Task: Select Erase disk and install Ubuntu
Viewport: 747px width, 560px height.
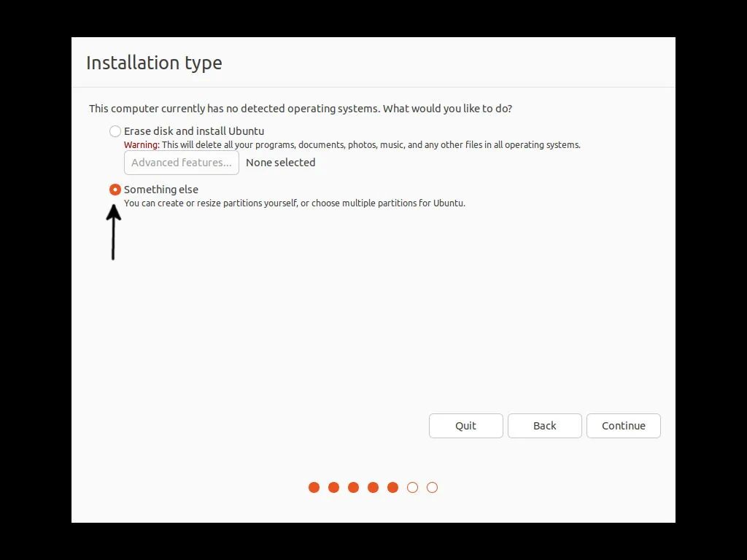Action: [x=194, y=131]
